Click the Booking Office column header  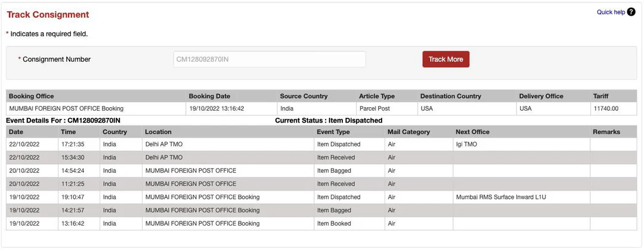point(32,96)
